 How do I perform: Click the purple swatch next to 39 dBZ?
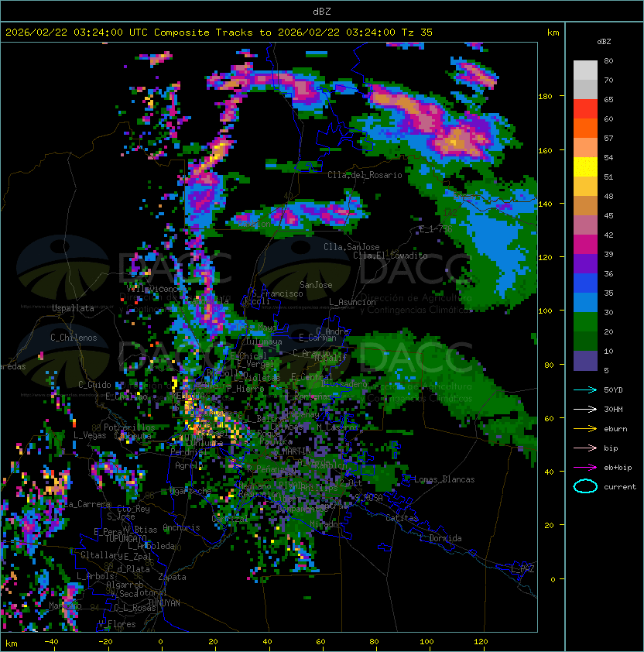click(x=585, y=263)
